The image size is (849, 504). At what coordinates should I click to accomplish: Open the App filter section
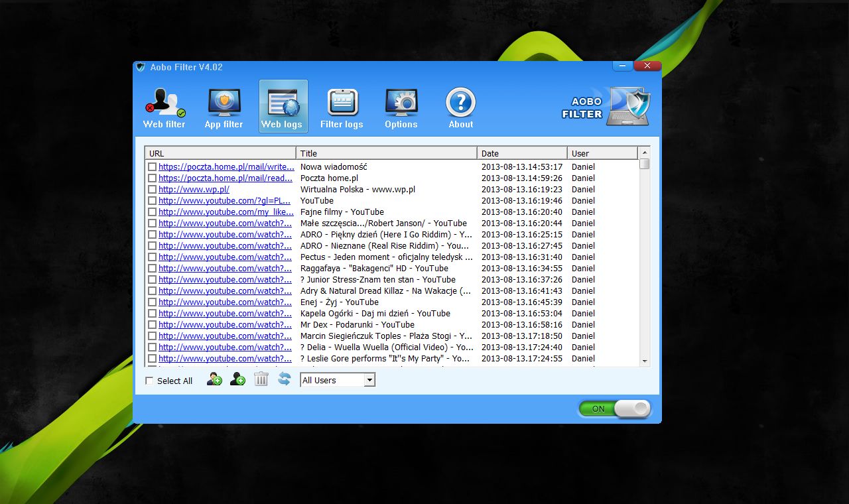(x=224, y=107)
